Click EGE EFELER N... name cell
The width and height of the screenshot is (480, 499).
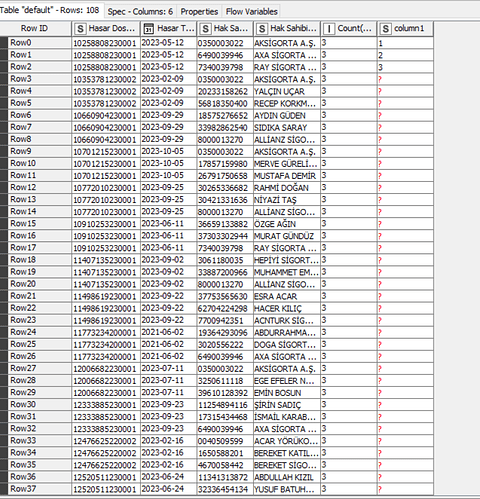(287, 381)
